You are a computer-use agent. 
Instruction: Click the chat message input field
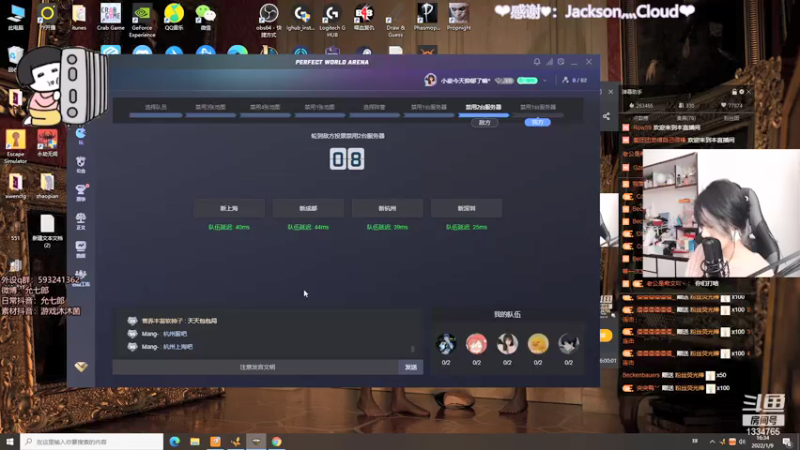pyautogui.click(x=256, y=367)
